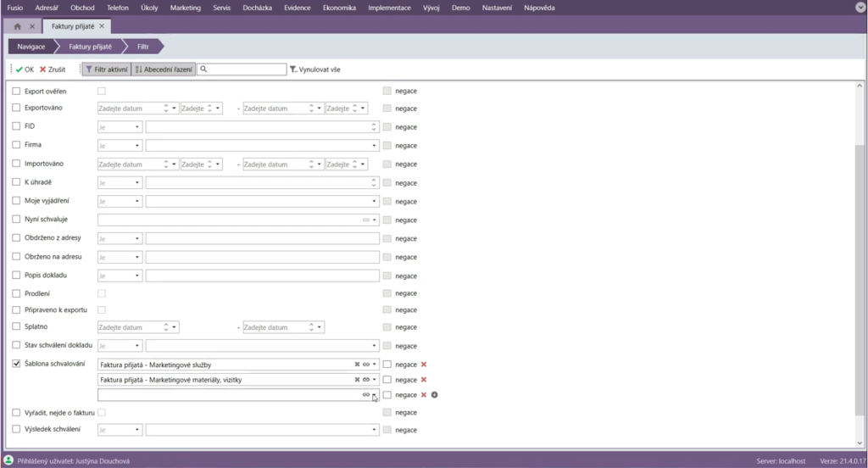Open the Ekonomika menu

point(339,7)
